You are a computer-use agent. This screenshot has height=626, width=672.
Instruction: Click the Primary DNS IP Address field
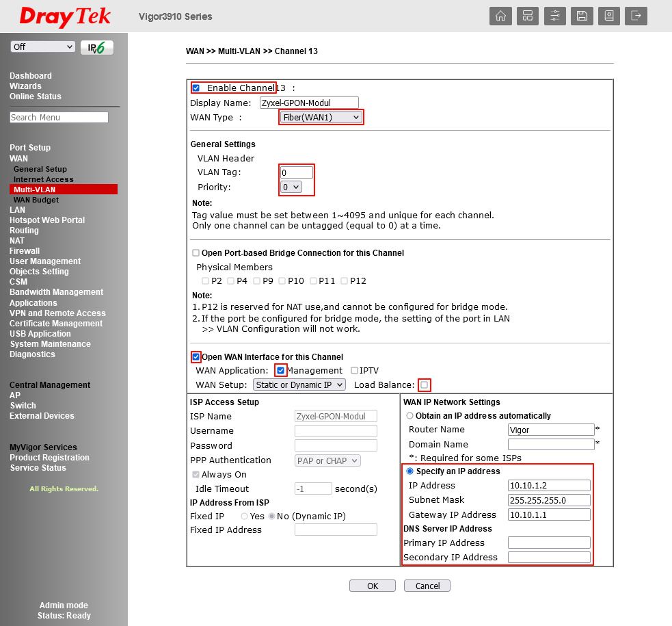[x=549, y=543]
